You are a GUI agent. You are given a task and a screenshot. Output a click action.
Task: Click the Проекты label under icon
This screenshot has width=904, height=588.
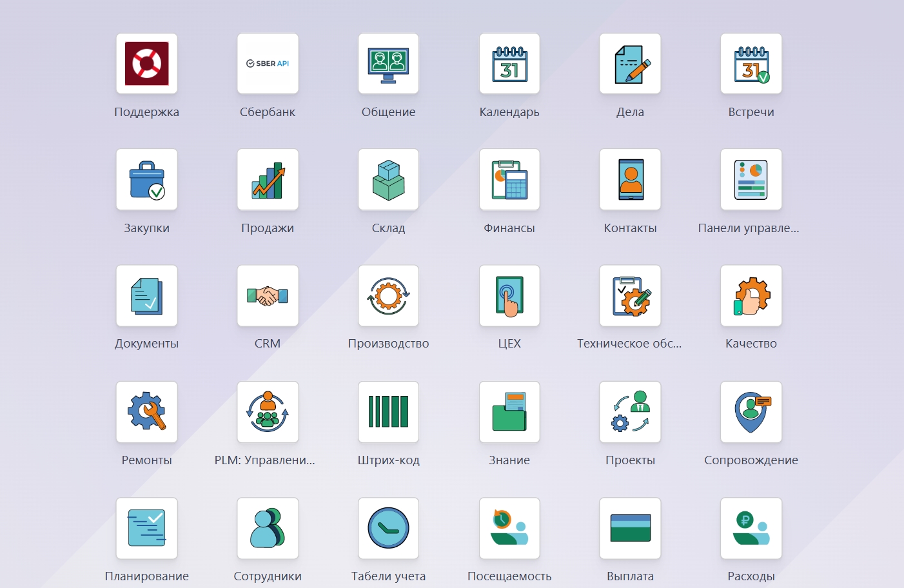630,460
